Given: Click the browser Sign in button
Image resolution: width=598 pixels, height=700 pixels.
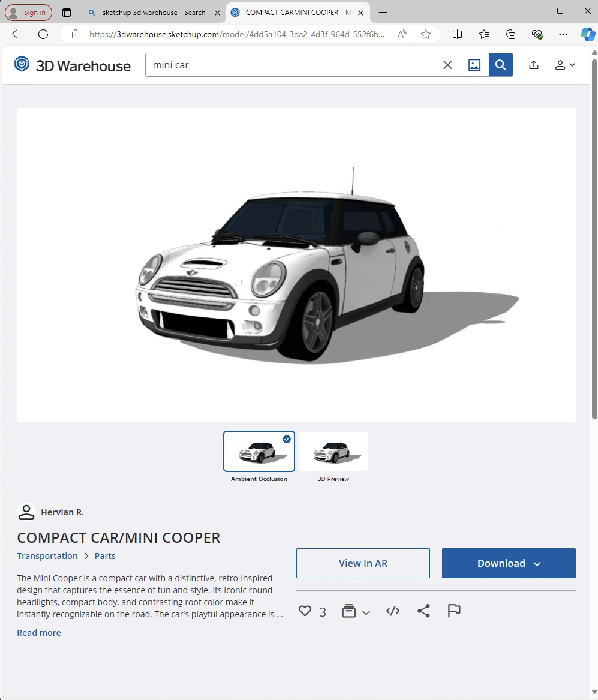Looking at the screenshot, I should coord(28,13).
